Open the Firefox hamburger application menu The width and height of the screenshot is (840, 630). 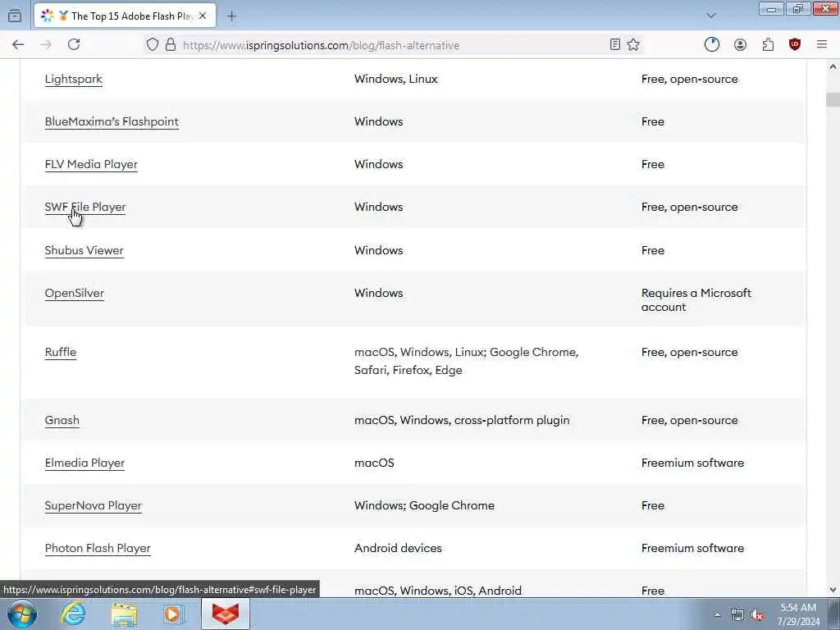pyautogui.click(x=822, y=45)
